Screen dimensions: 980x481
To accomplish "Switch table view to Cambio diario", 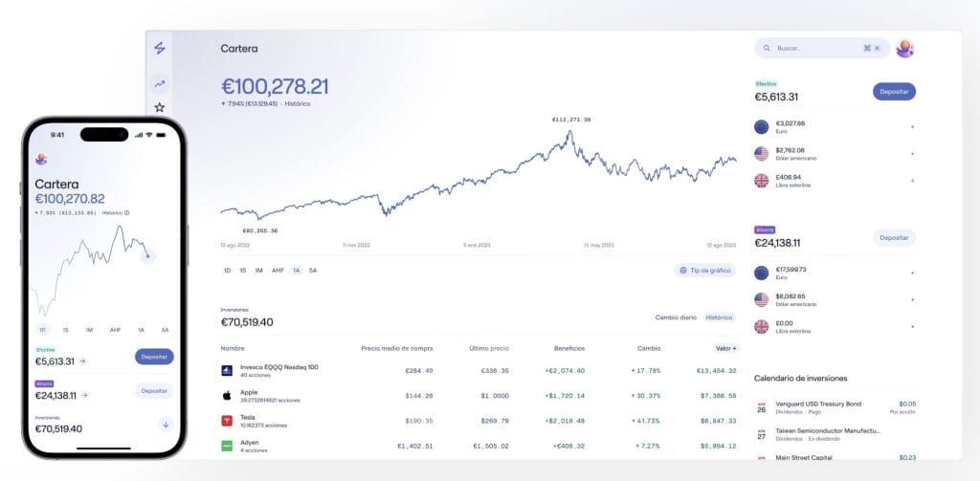I will click(x=676, y=317).
